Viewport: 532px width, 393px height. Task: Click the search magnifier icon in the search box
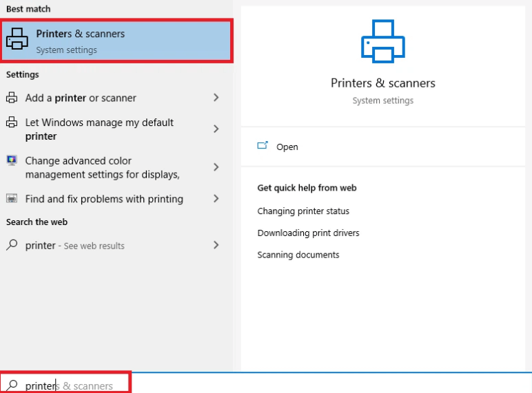click(x=12, y=385)
